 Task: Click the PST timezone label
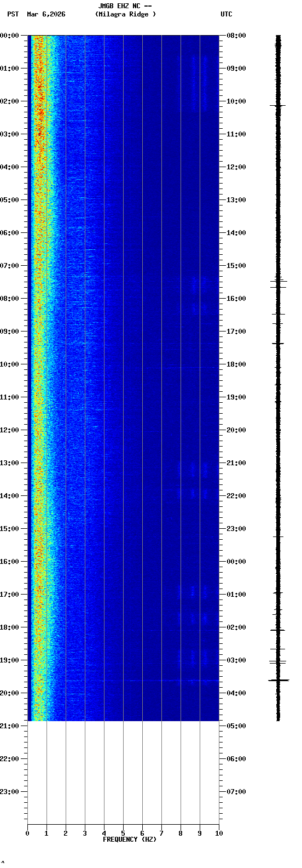(x=13, y=14)
